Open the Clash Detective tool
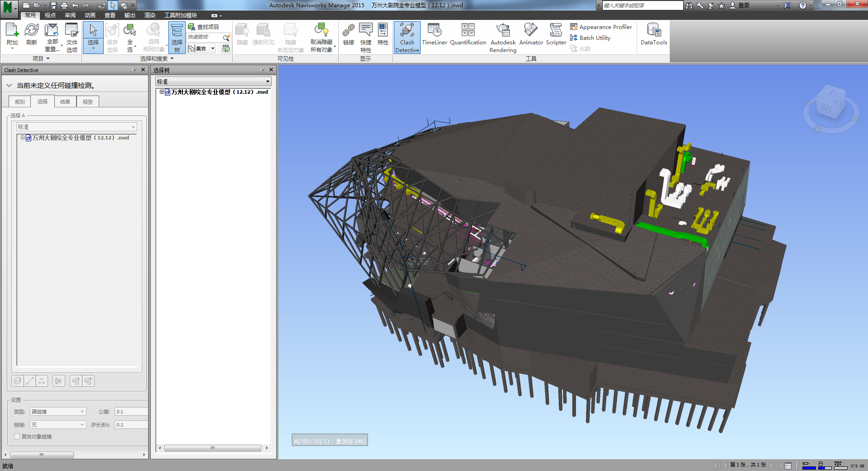The width and height of the screenshot is (868, 471). point(407,38)
